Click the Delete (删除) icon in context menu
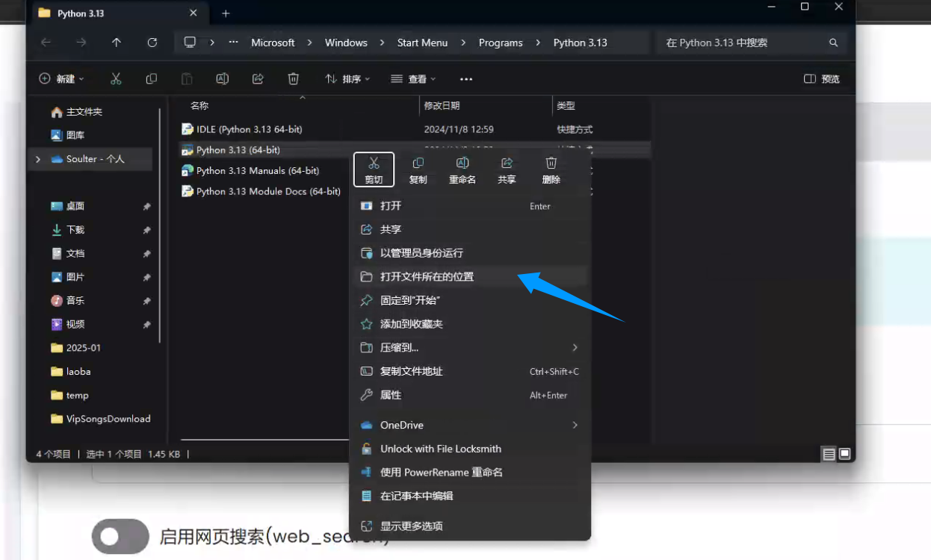The height and width of the screenshot is (560, 931). click(x=551, y=169)
